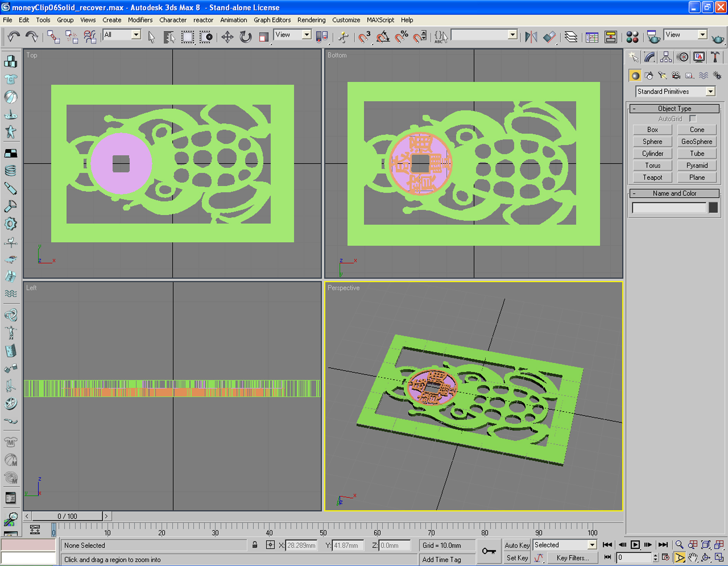Screen dimensions: 728x566
Task: Switch to the Utilities hammer panel
Action: 715,57
